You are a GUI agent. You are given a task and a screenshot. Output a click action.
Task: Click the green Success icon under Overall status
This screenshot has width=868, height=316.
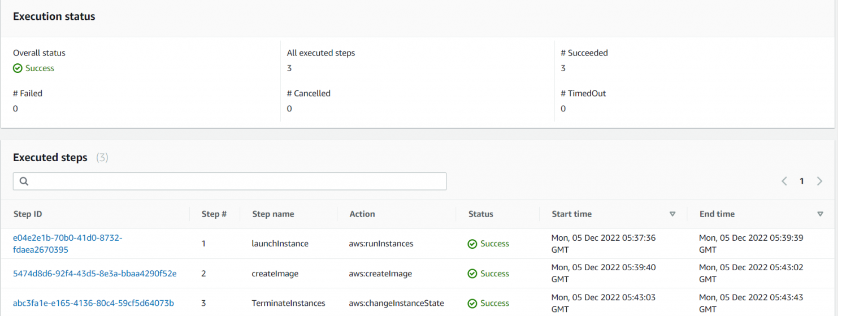coord(18,68)
